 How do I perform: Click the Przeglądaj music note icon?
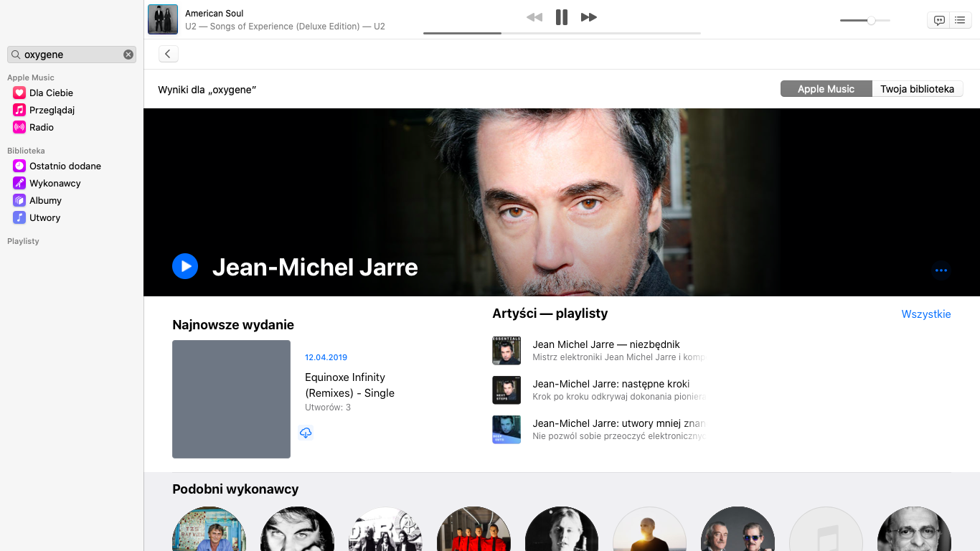pos(19,110)
